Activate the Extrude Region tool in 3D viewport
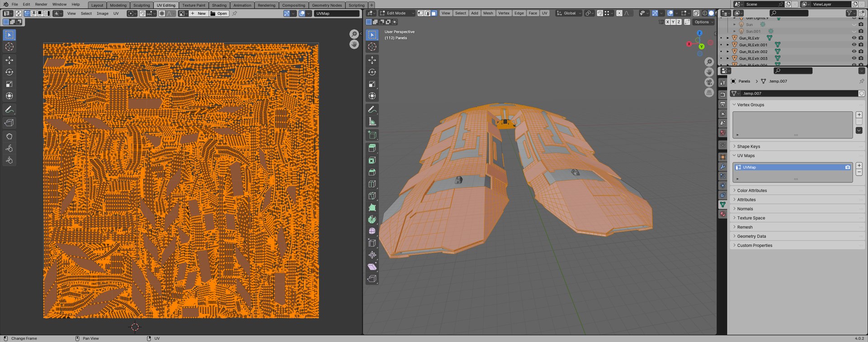 click(372, 148)
